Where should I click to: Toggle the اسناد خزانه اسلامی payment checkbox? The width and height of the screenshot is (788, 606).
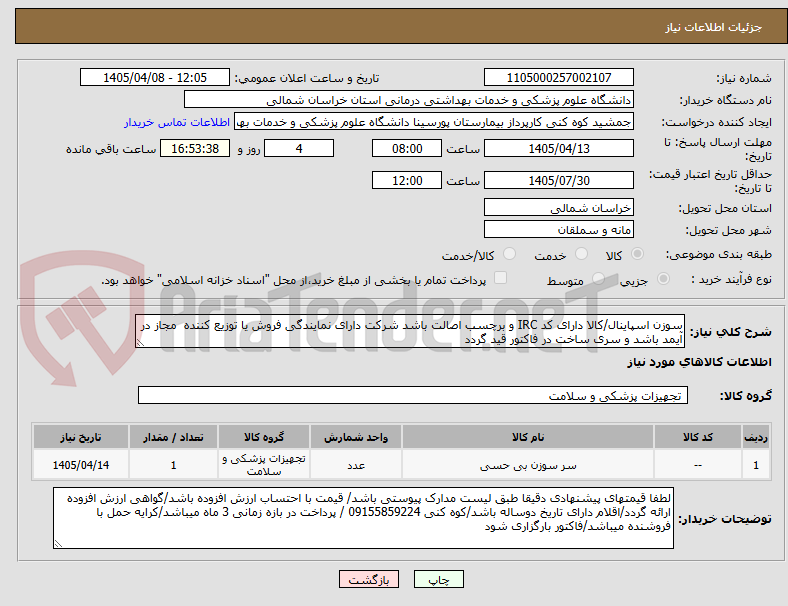point(501,278)
